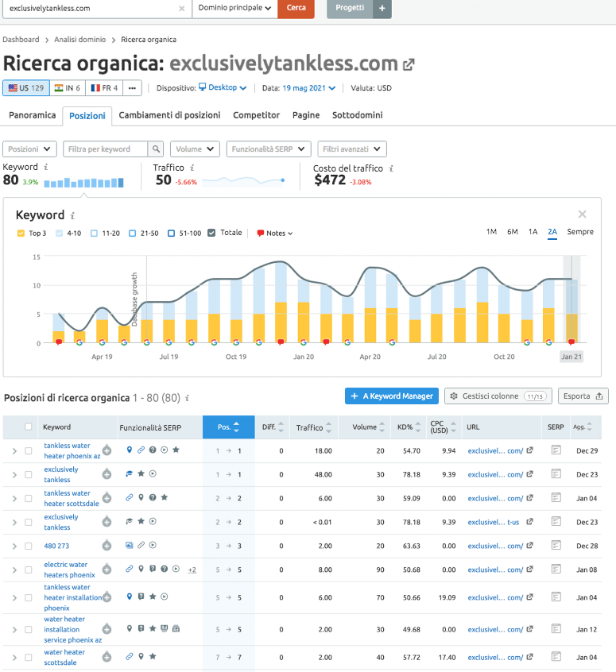Switch to the Sottodomini tab

358,115
